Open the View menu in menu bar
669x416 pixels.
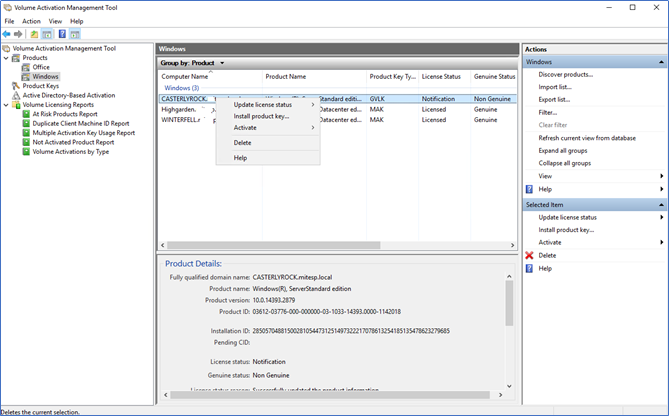coord(55,21)
